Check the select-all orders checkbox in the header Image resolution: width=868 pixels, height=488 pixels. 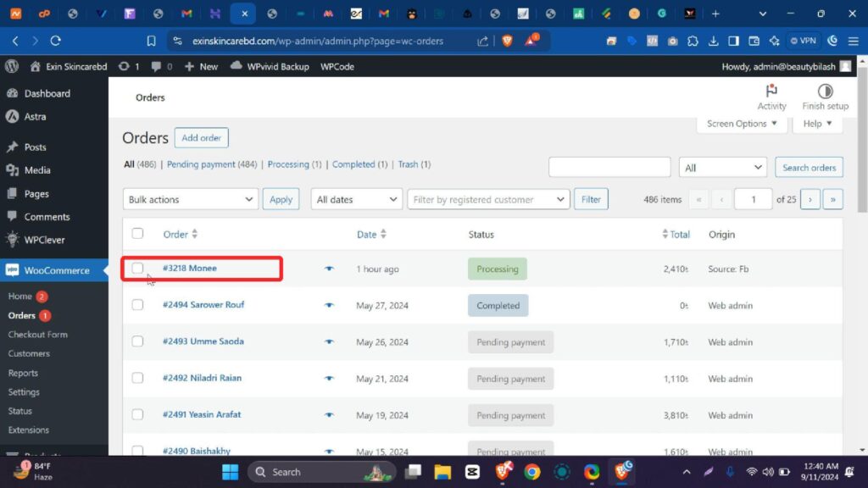[137, 234]
